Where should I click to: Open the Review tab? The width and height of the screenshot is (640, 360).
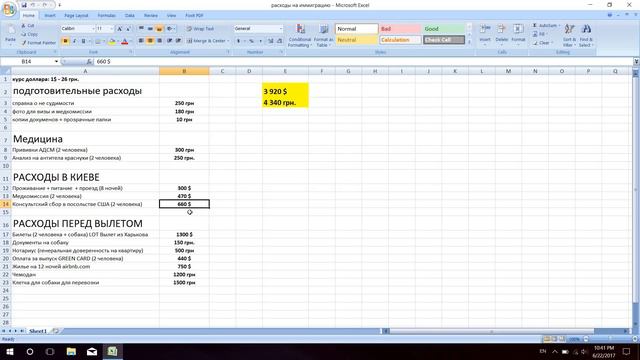coord(151,16)
